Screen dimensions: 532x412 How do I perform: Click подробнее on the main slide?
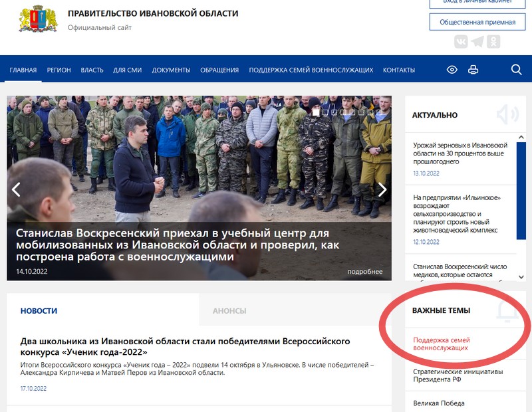[x=364, y=272]
